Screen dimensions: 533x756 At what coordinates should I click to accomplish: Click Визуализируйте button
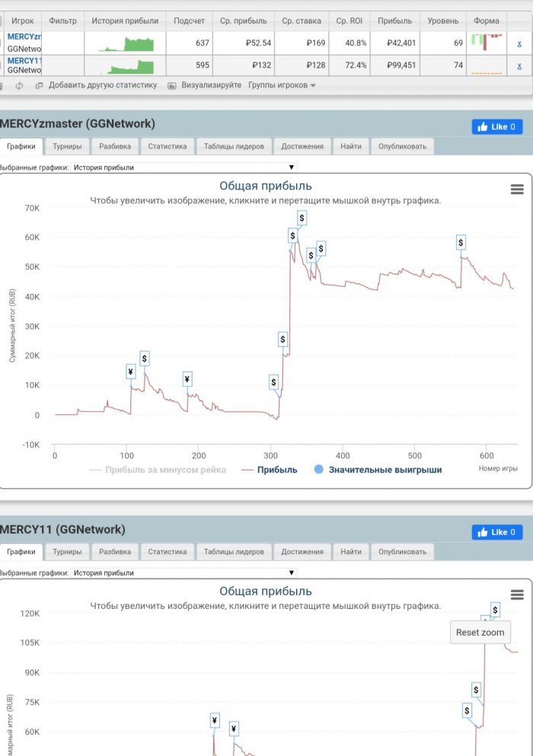pyautogui.click(x=211, y=85)
